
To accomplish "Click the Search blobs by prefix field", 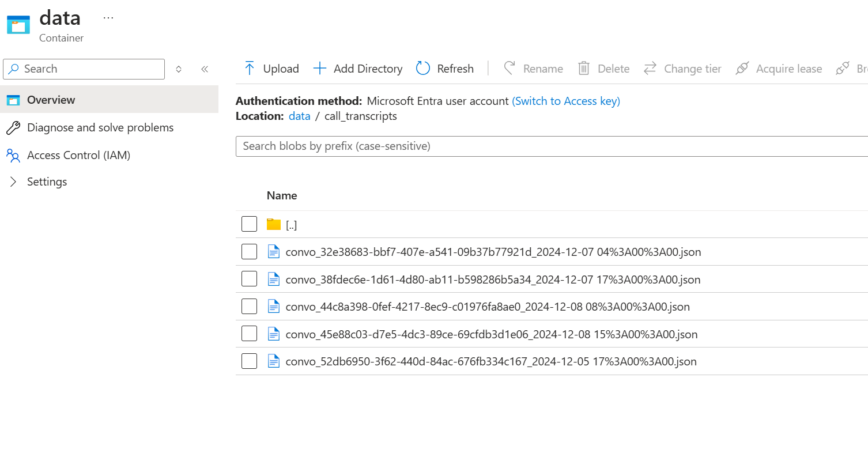I will point(552,146).
